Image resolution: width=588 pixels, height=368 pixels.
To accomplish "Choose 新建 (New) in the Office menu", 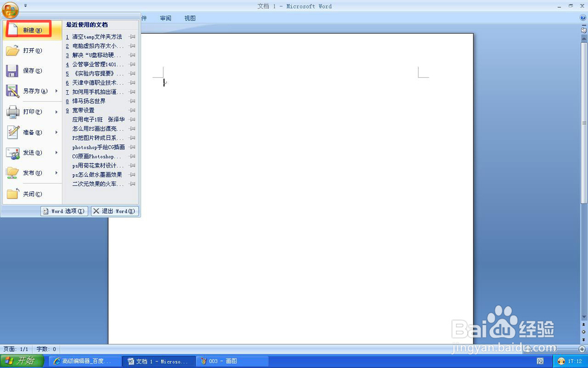I will pos(32,30).
